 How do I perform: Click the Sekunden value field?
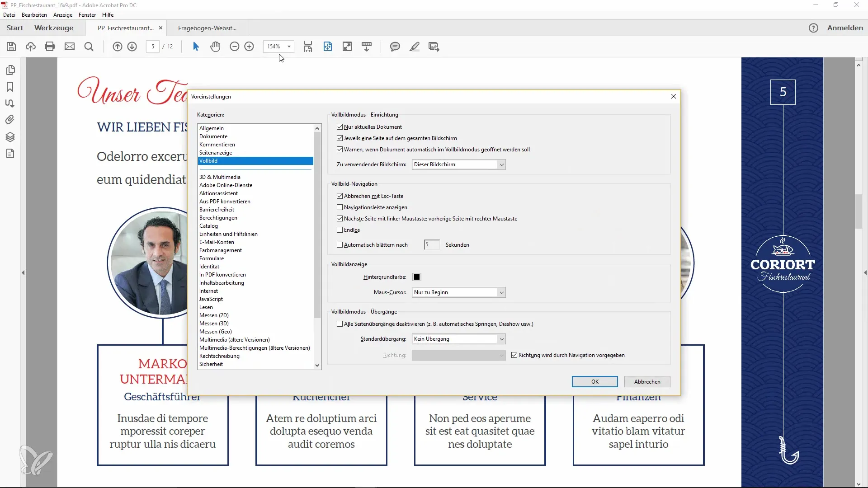point(432,245)
